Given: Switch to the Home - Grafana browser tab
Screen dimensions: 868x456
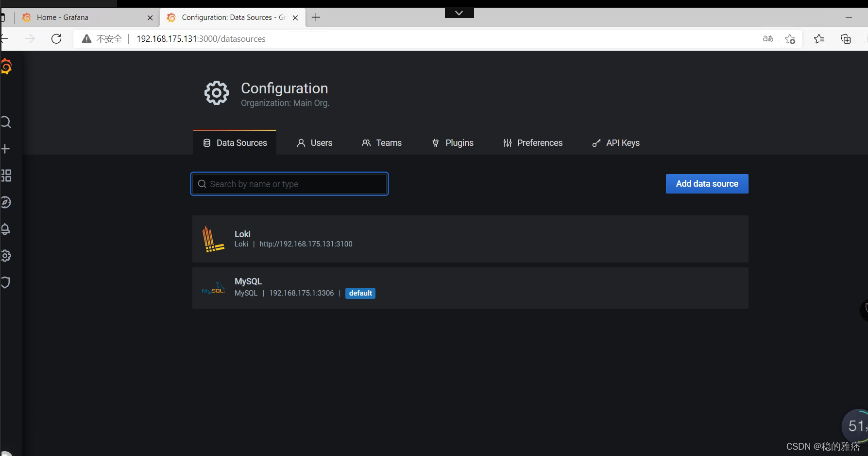Looking at the screenshot, I should (86, 18).
